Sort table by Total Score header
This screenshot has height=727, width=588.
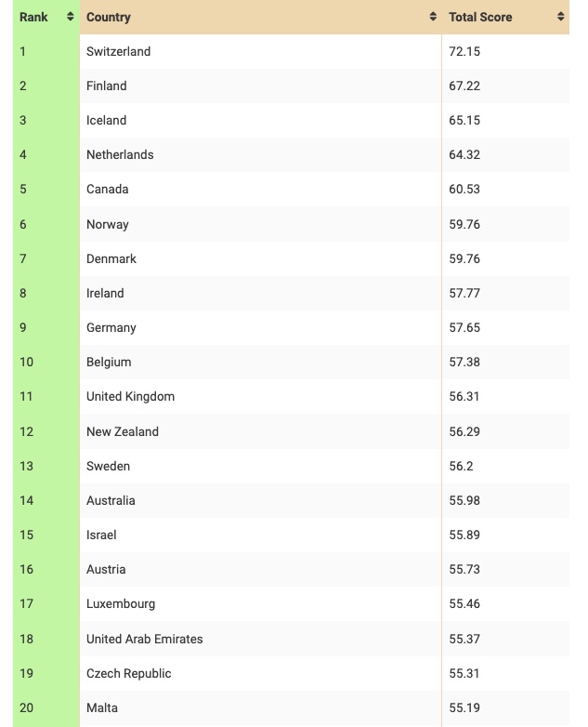(506, 17)
